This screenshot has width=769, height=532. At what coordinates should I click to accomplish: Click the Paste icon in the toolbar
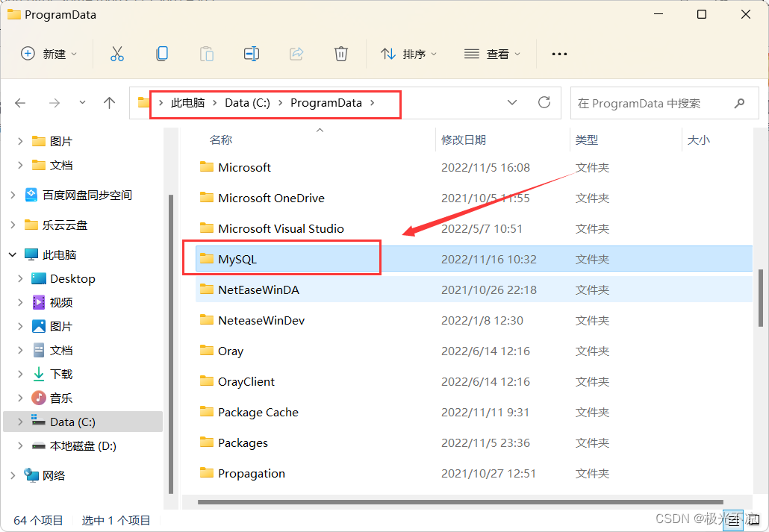coord(206,53)
